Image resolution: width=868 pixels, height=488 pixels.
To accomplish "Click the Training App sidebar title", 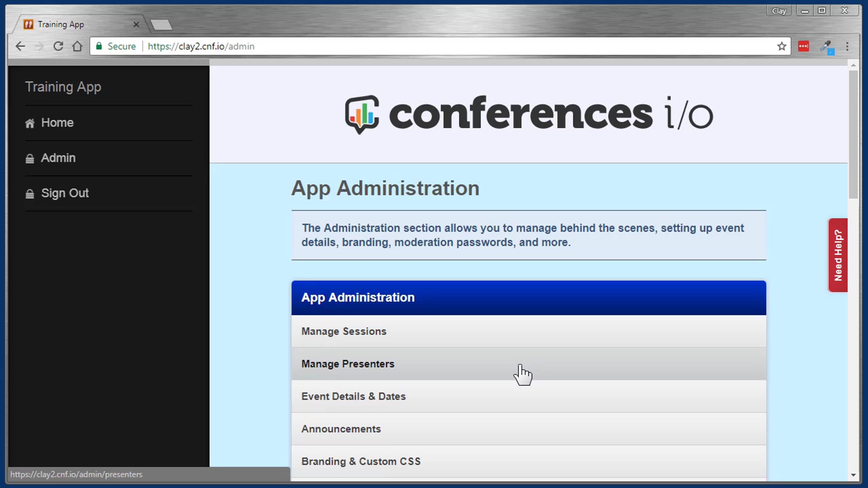I will coord(63,87).
